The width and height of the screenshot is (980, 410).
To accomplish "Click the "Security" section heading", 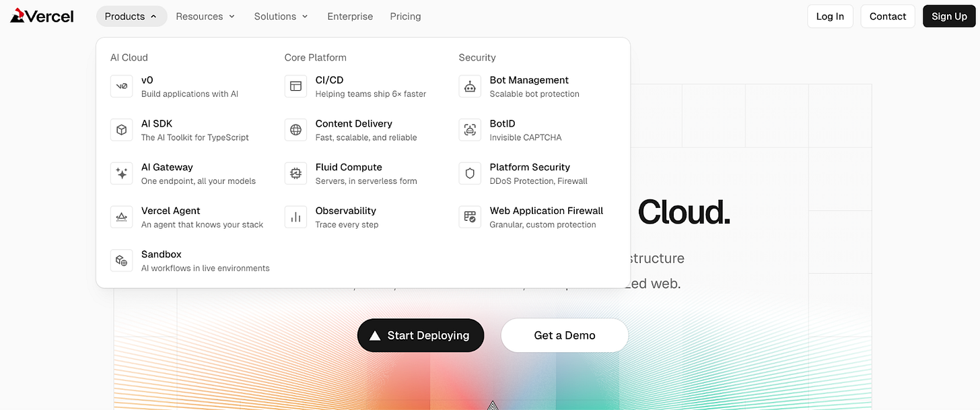I will [x=477, y=57].
